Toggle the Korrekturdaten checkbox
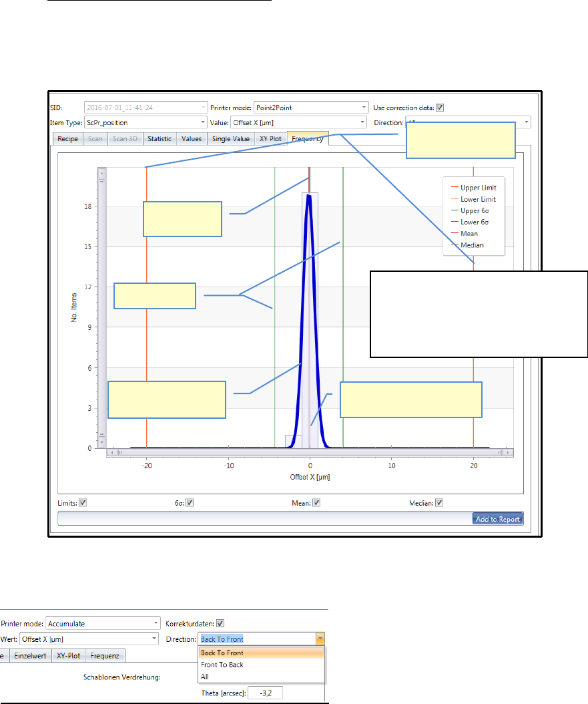The width and height of the screenshot is (588, 704). pyautogui.click(x=220, y=624)
